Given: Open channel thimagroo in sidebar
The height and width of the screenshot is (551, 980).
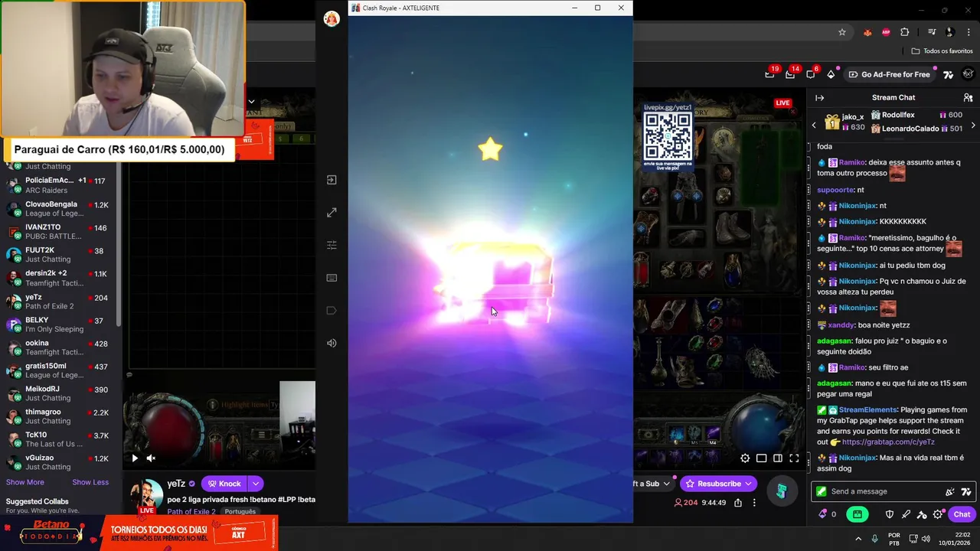Looking at the screenshot, I should [x=60, y=416].
